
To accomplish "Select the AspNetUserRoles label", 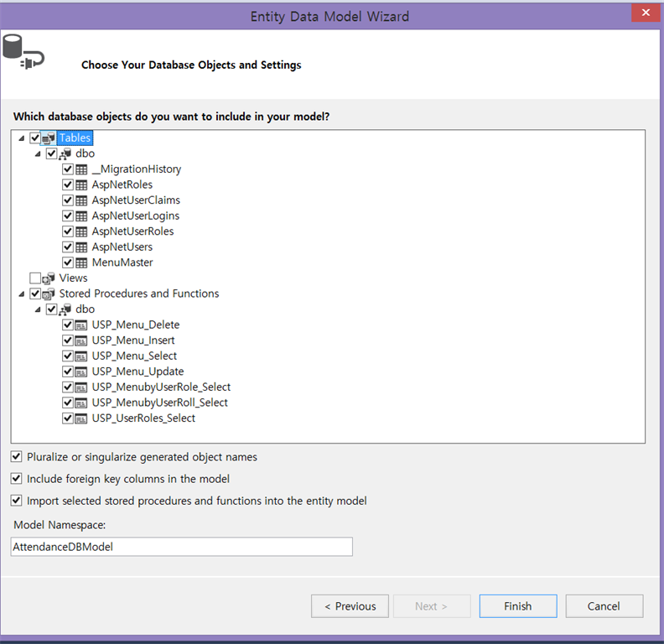I will pyautogui.click(x=132, y=231).
